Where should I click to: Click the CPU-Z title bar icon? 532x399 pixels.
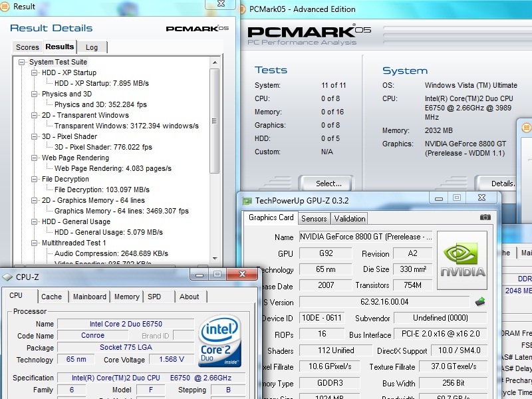(x=7, y=277)
